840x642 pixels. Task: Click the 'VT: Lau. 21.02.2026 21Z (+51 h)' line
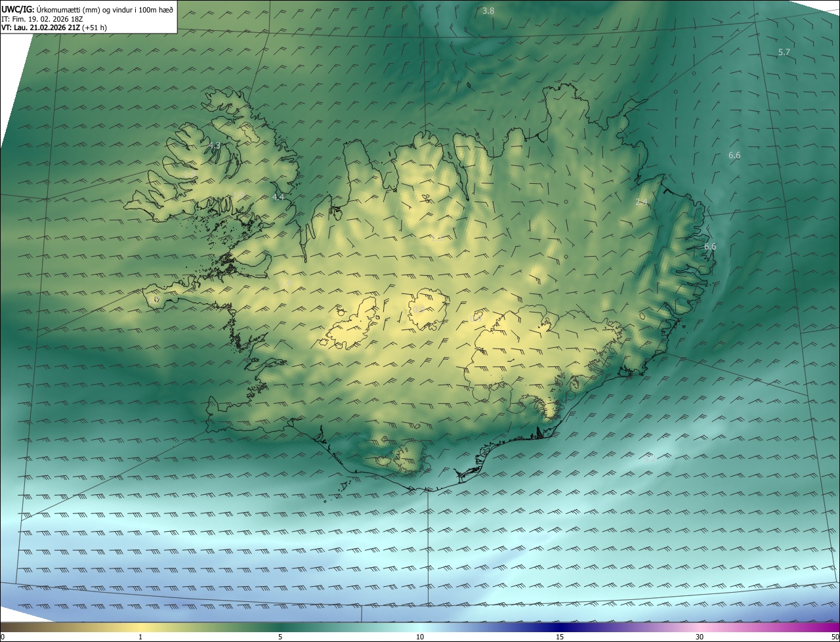tap(55, 28)
